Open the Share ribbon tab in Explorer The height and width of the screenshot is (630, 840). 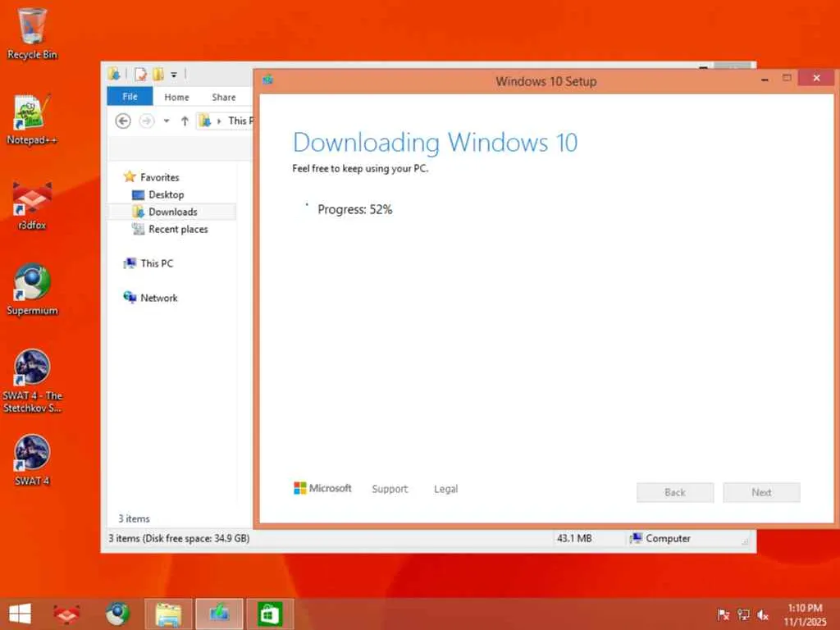[224, 97]
